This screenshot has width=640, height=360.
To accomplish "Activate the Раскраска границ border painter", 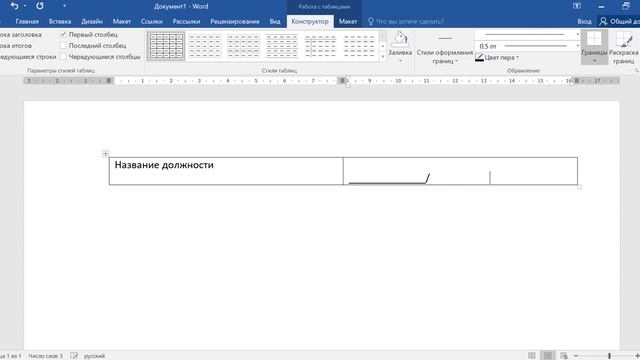I will click(x=623, y=48).
